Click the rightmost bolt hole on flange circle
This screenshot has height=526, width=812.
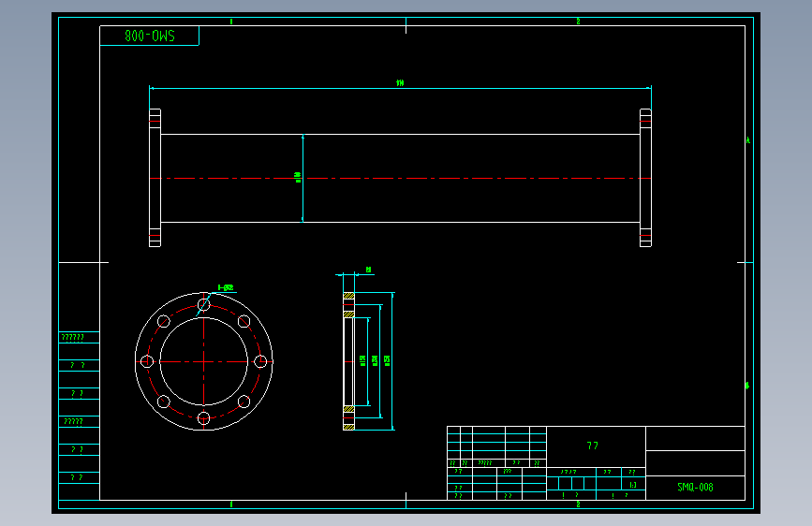tap(260, 361)
